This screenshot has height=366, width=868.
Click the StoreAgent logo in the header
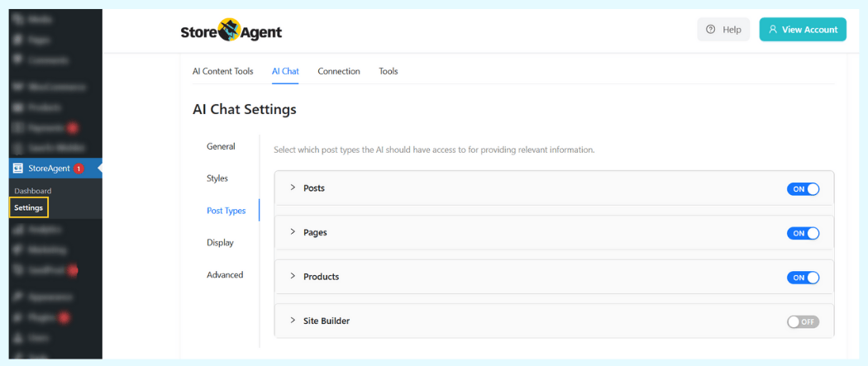coord(231,31)
